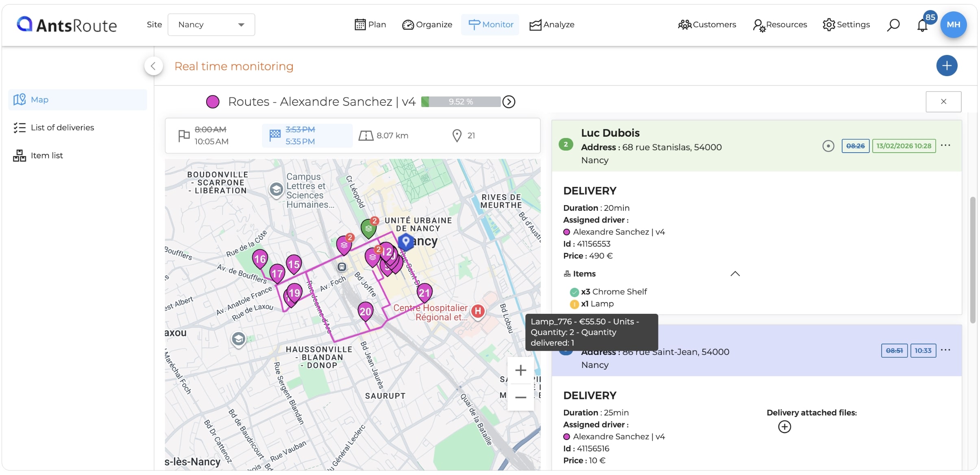
Task: Open the Analyze menu
Action: pyautogui.click(x=552, y=24)
